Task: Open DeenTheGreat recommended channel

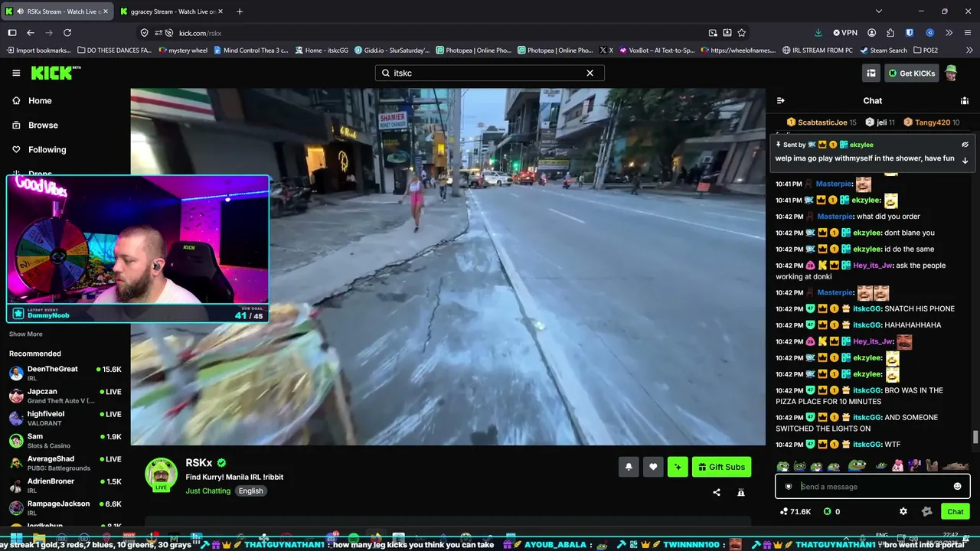Action: (65, 373)
